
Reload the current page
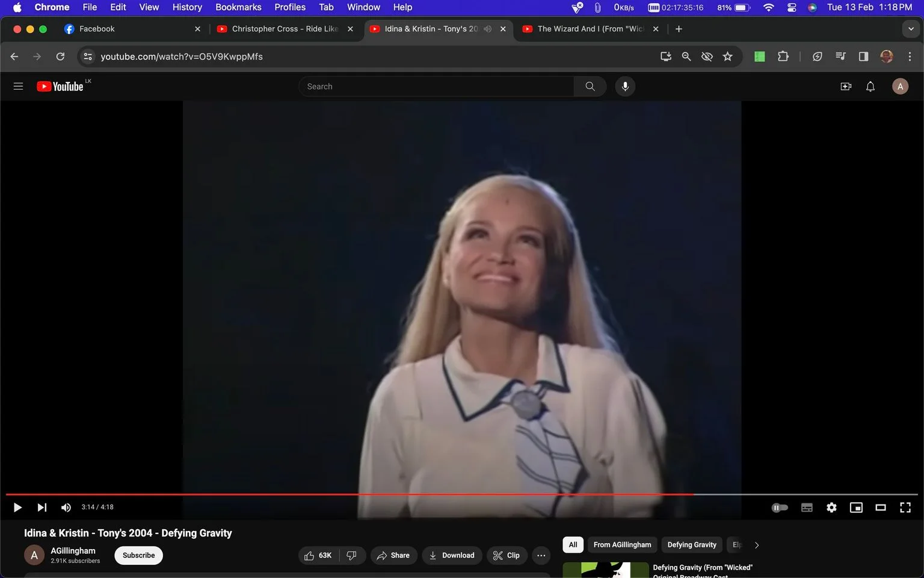click(60, 57)
